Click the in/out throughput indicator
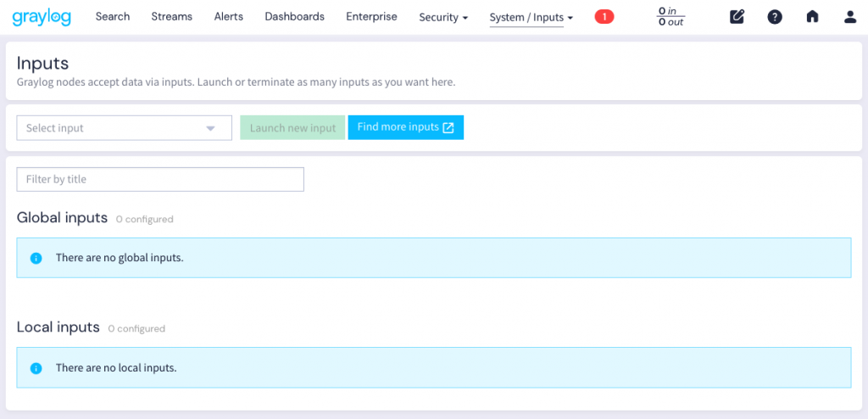The height and width of the screenshot is (419, 868). 670,17
